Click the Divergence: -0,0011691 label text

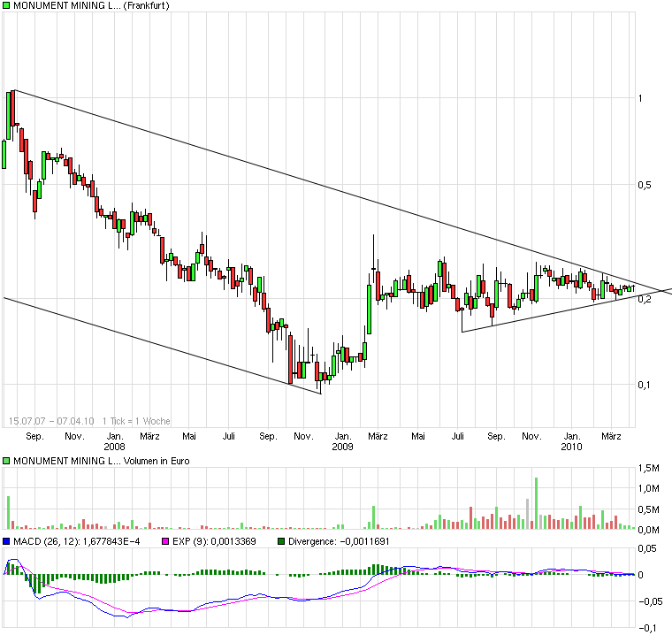[339, 541]
